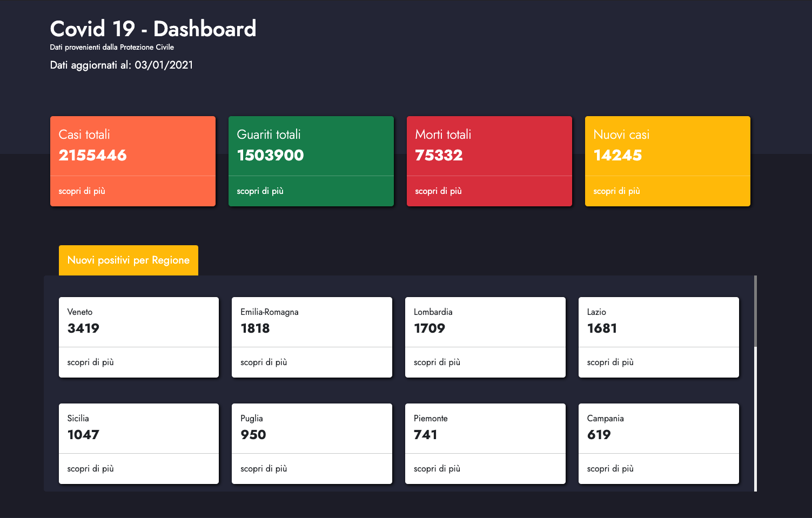Click the Protezione Civile subtitle text
The image size is (812, 518).
coord(112,47)
